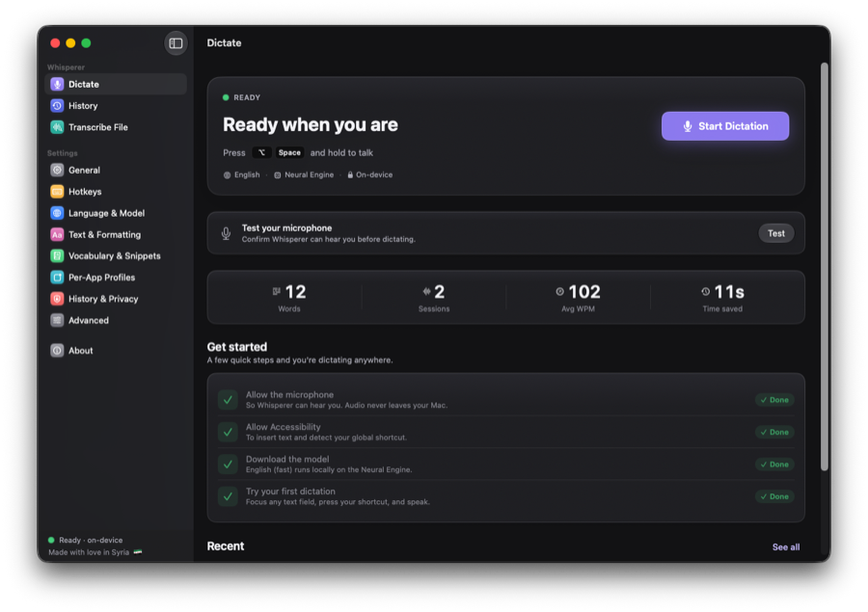868x612 pixels.
Task: Click Made with love in Syria text
Action: point(89,552)
